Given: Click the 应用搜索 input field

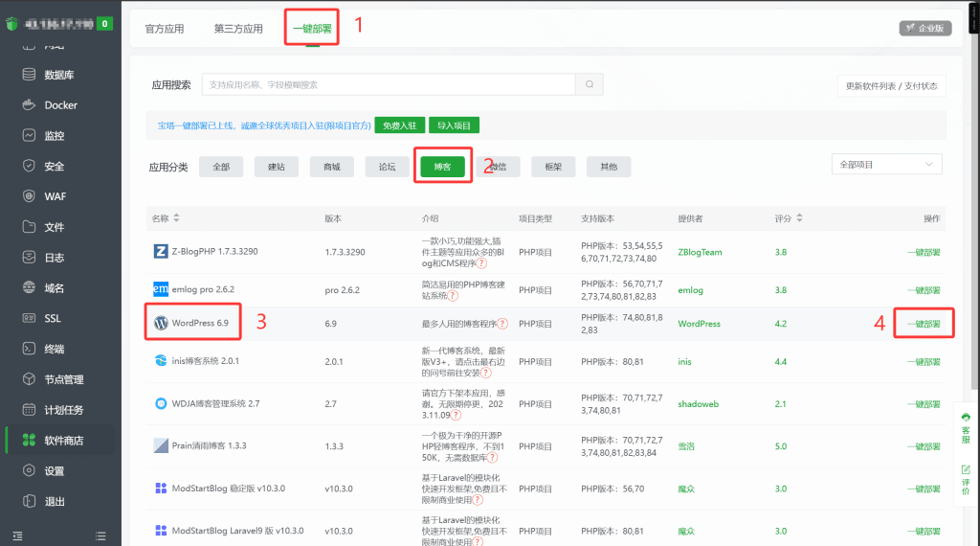Looking at the screenshot, I should (x=388, y=84).
